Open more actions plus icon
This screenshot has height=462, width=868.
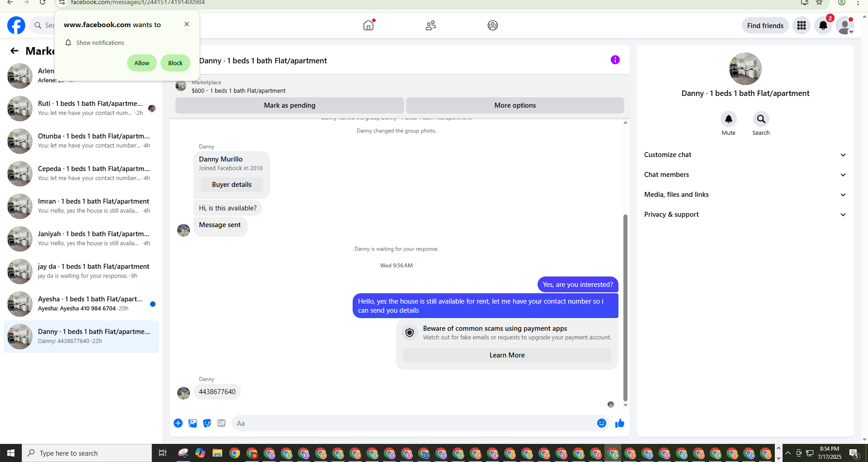click(x=178, y=423)
